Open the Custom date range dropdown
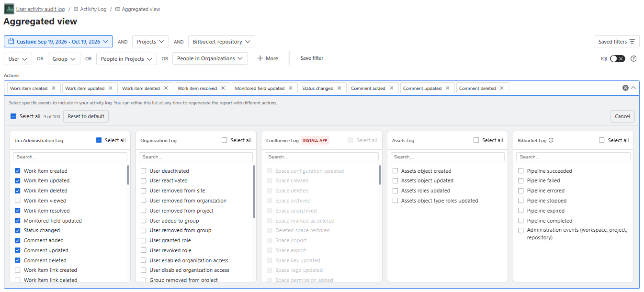 pyautogui.click(x=58, y=42)
